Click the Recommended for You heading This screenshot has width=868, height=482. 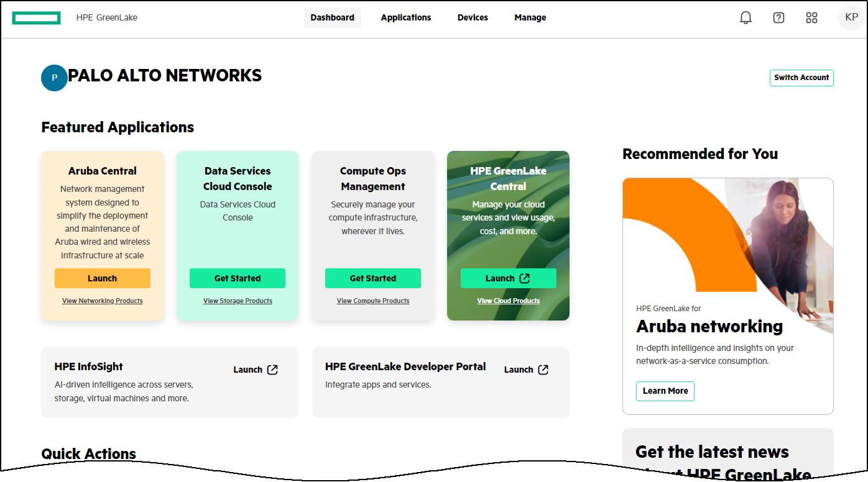(x=700, y=154)
